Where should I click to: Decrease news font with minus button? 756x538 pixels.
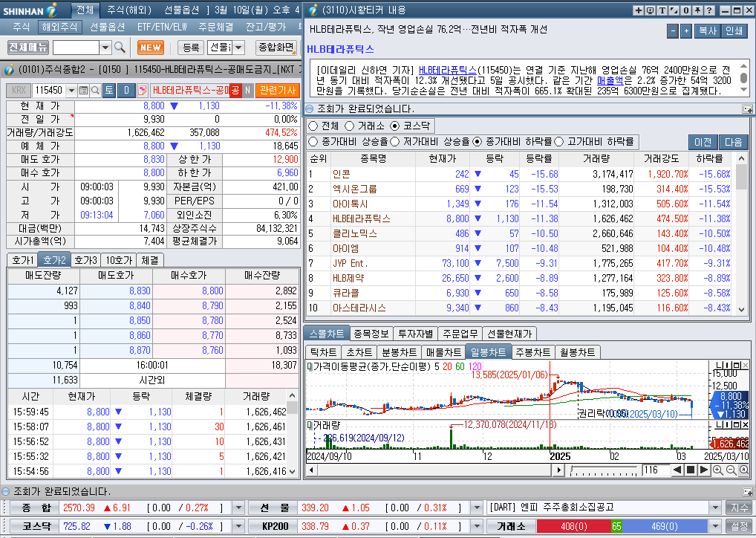pyautogui.click(x=673, y=31)
